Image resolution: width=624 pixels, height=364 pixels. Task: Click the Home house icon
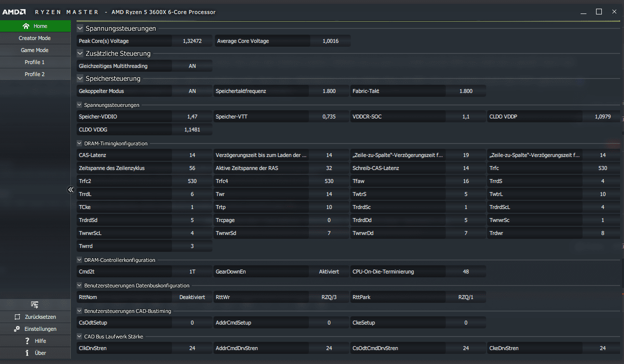click(x=26, y=26)
